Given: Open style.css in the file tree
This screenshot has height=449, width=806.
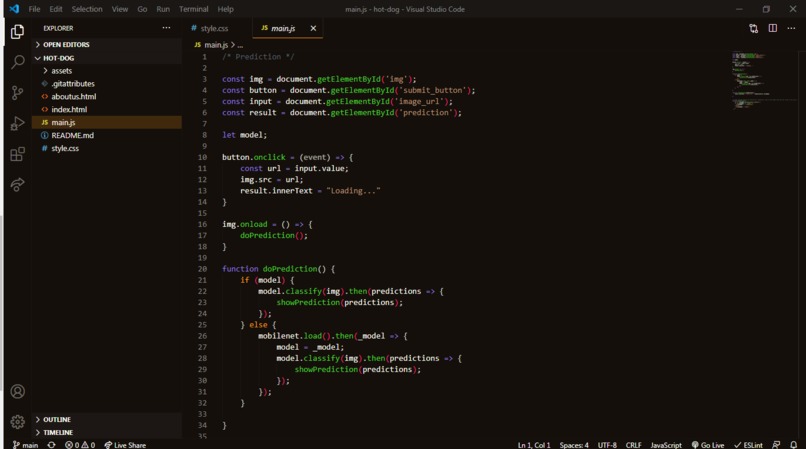Looking at the screenshot, I should click(106, 148).
